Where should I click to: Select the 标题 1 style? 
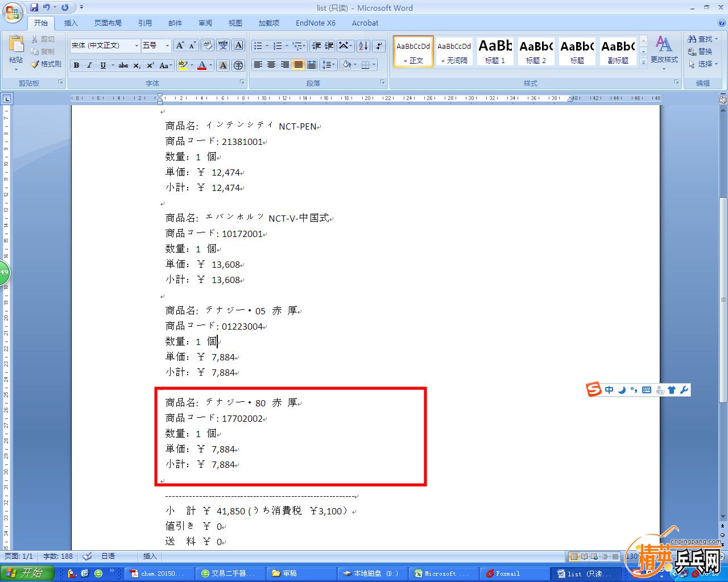[x=495, y=51]
